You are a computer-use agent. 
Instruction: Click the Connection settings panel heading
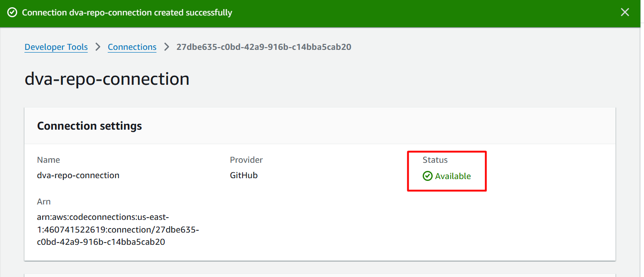[x=90, y=126]
